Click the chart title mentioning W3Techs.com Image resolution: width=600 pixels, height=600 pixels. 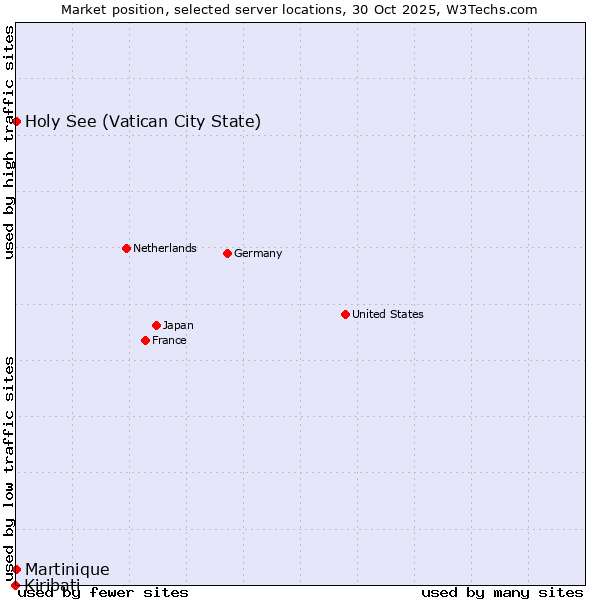pyautogui.click(x=299, y=10)
